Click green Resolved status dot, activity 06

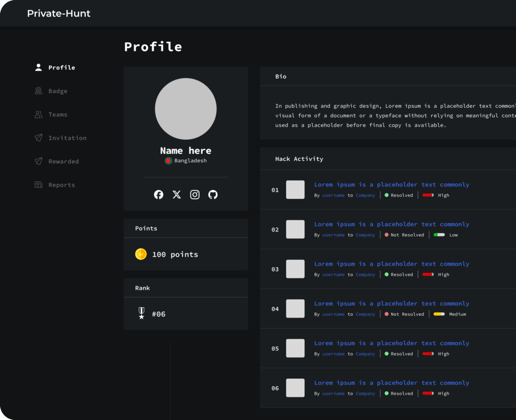click(386, 393)
